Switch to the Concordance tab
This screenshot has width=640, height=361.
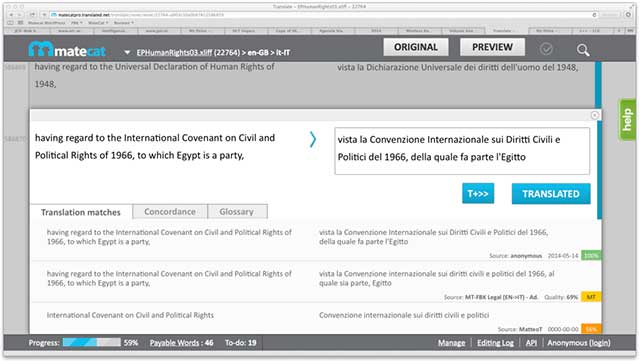[x=170, y=212]
